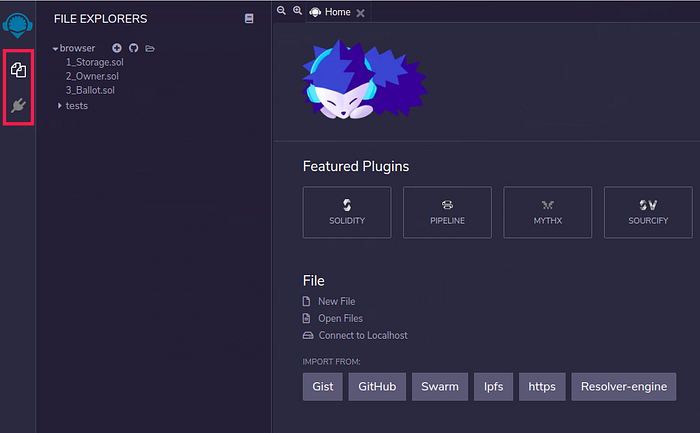Open 2_Owner.sol file

(92, 76)
